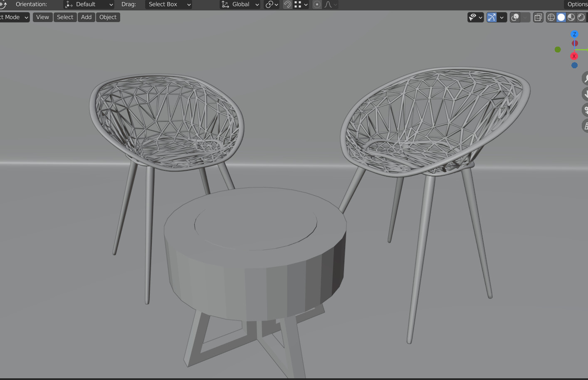Click the Select menu button
The width and height of the screenshot is (588, 380).
pyautogui.click(x=65, y=17)
